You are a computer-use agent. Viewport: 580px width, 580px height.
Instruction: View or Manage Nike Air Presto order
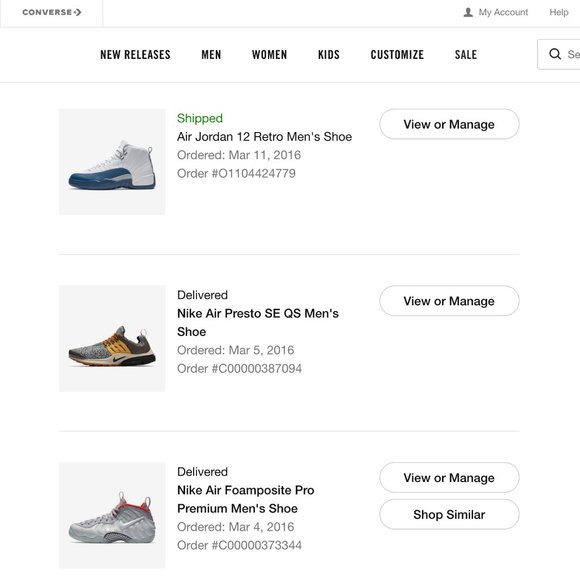pos(449,301)
